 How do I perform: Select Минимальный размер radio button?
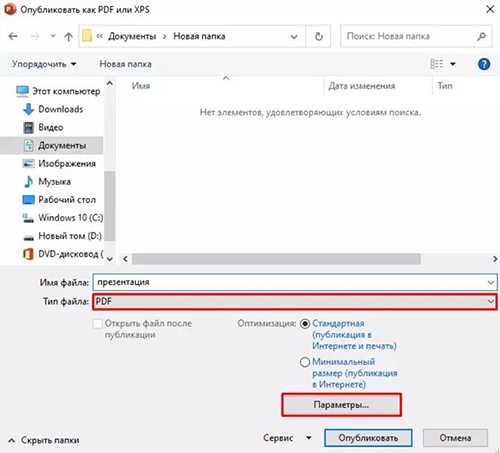tap(305, 362)
